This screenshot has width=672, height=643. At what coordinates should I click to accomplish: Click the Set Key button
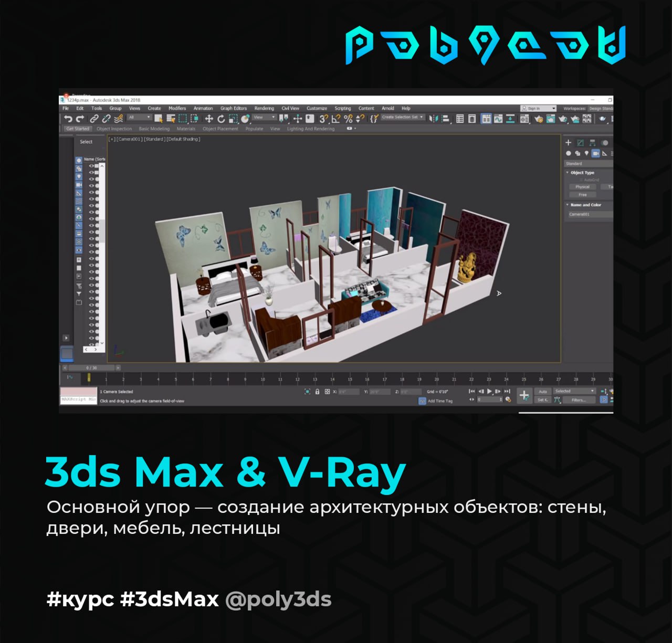point(542,400)
